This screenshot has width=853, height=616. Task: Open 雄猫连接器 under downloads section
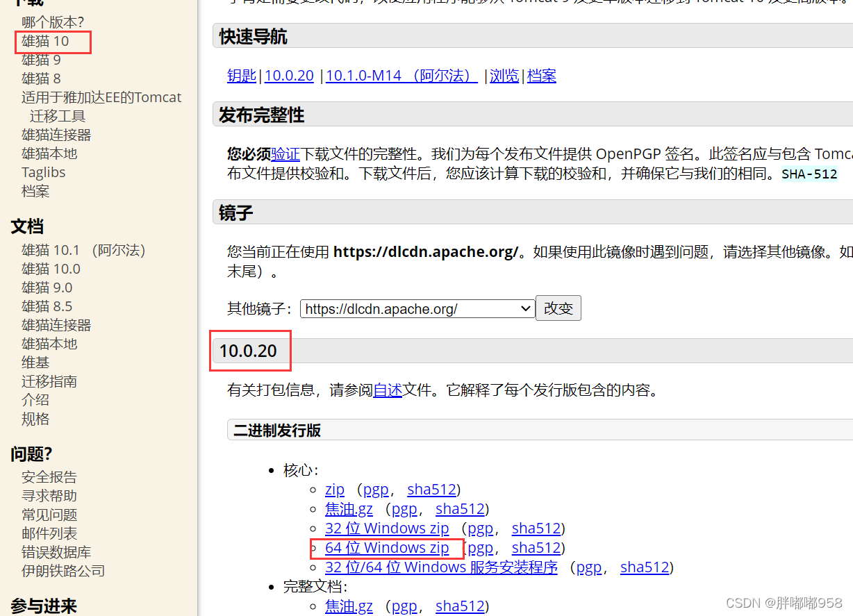(56, 135)
